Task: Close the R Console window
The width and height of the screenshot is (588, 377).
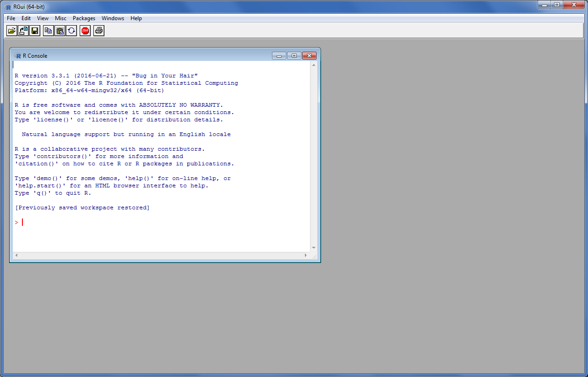Action: coord(309,56)
